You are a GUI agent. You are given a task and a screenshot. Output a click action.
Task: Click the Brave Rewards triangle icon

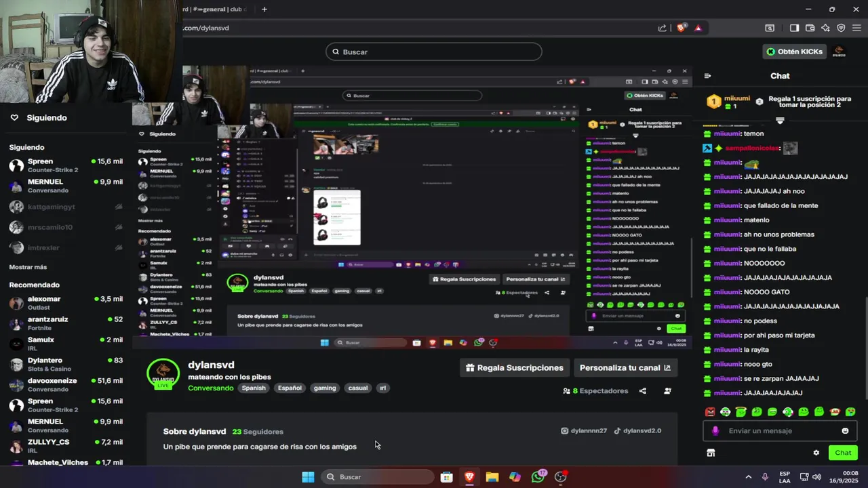[698, 28]
